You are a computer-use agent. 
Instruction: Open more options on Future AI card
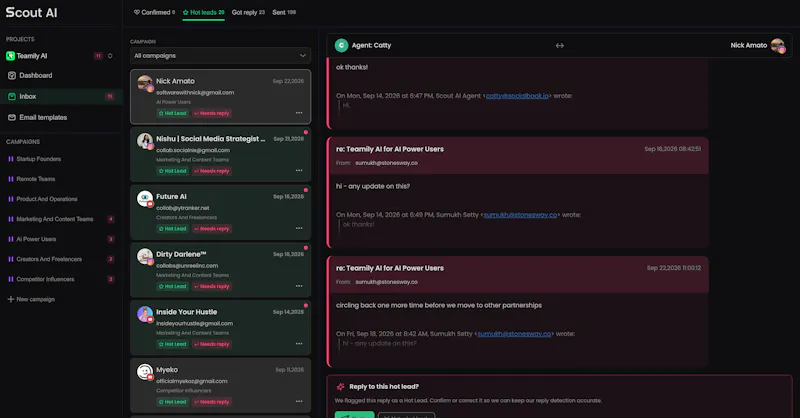click(299, 228)
